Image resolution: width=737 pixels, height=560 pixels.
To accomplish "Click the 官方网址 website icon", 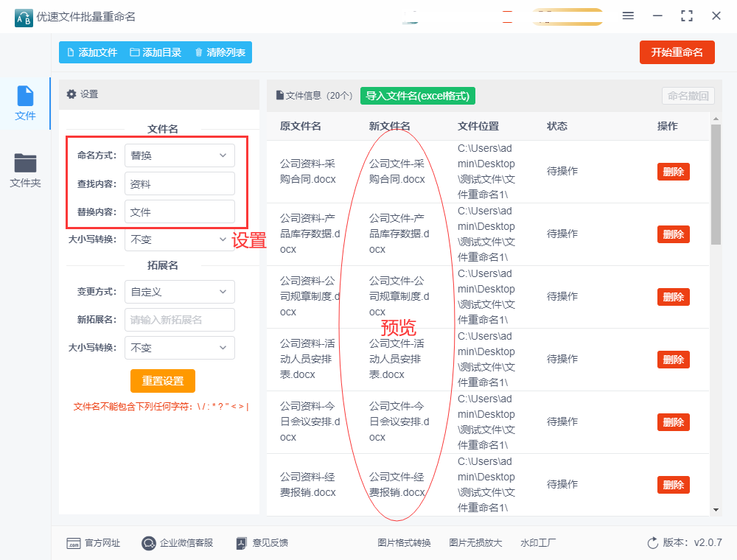I will (73, 544).
